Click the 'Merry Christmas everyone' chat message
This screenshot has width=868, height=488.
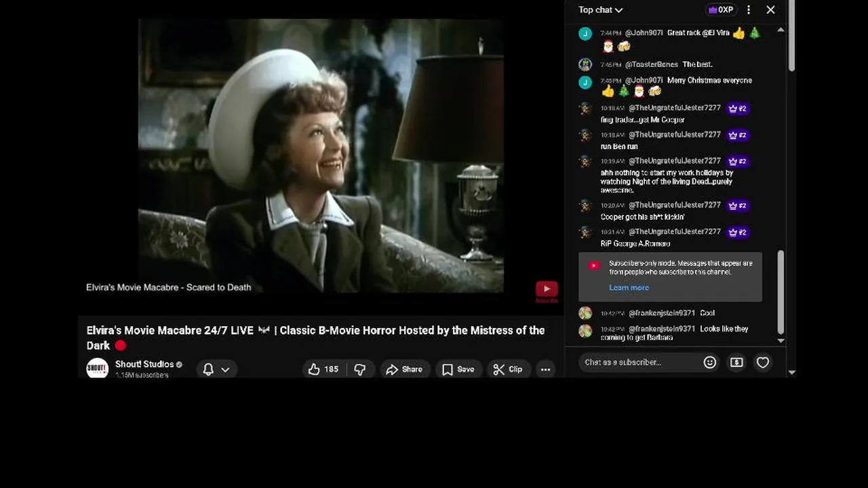709,80
